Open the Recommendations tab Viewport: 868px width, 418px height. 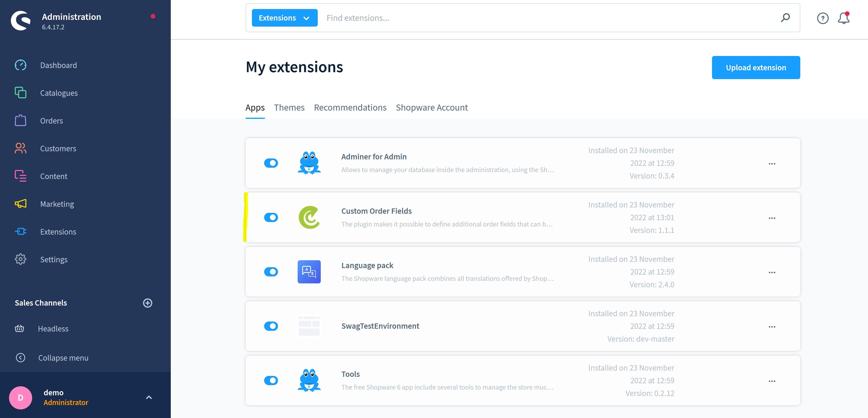(x=350, y=108)
